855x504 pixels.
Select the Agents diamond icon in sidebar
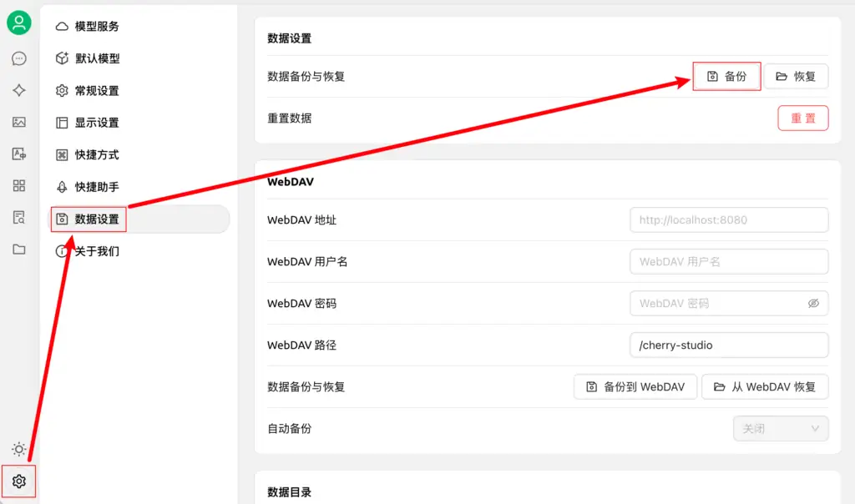coord(18,90)
